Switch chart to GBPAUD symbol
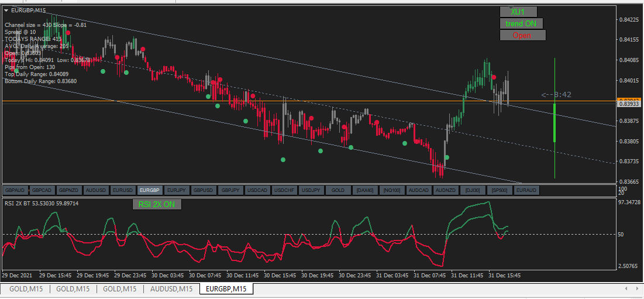 click(16, 190)
